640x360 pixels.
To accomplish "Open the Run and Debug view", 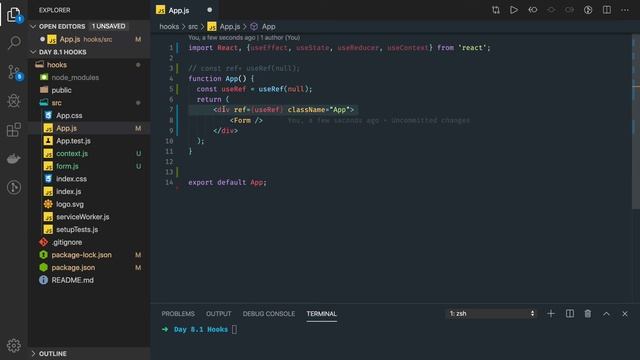I will [14, 101].
